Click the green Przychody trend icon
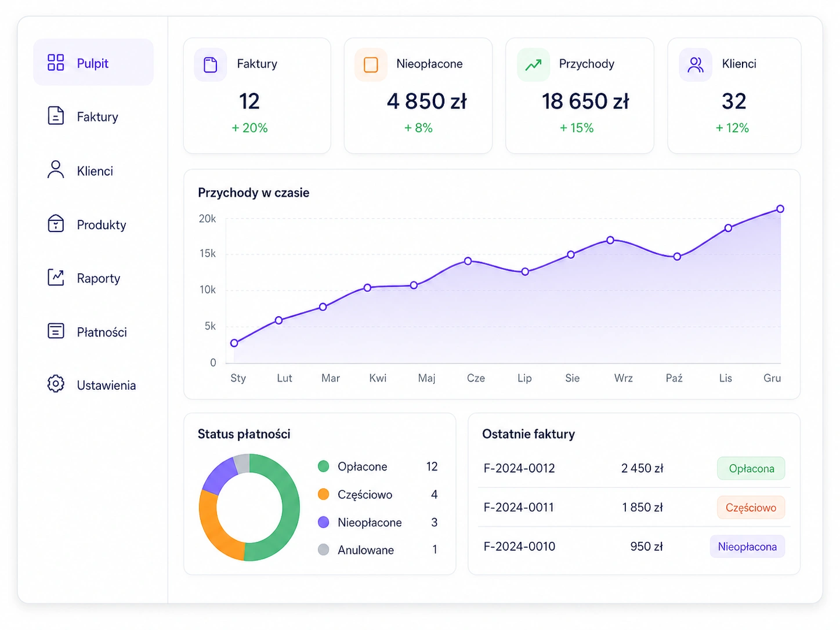 (533, 64)
